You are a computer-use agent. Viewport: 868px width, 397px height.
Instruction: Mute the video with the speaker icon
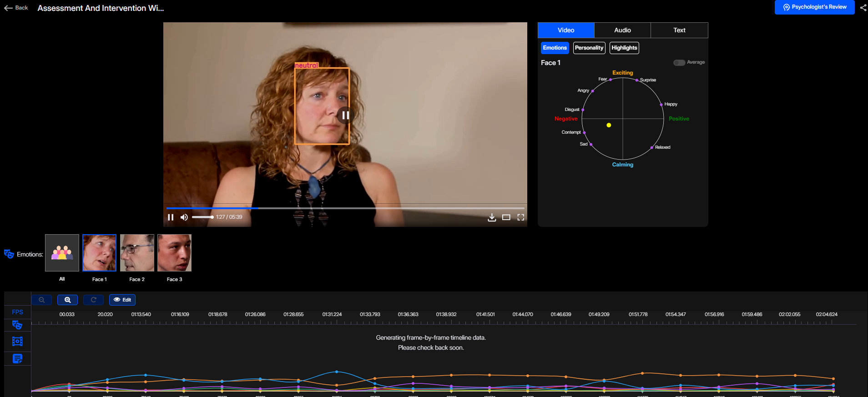184,217
